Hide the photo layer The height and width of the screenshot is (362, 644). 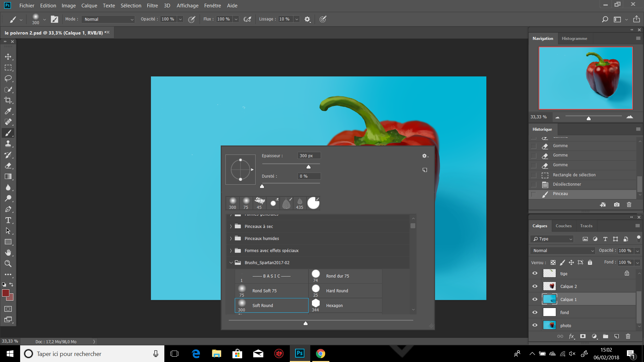535,325
